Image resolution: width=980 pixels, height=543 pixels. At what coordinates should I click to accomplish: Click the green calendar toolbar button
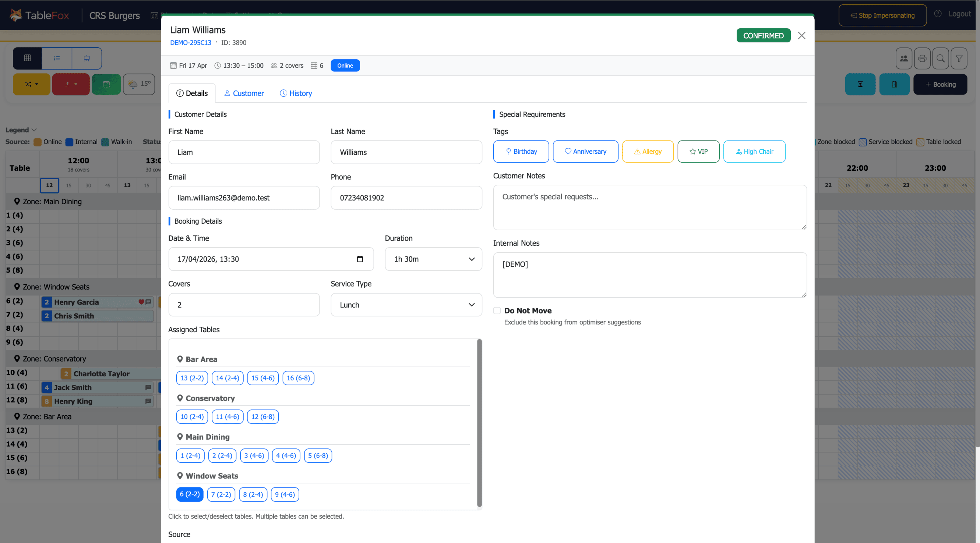point(106,84)
